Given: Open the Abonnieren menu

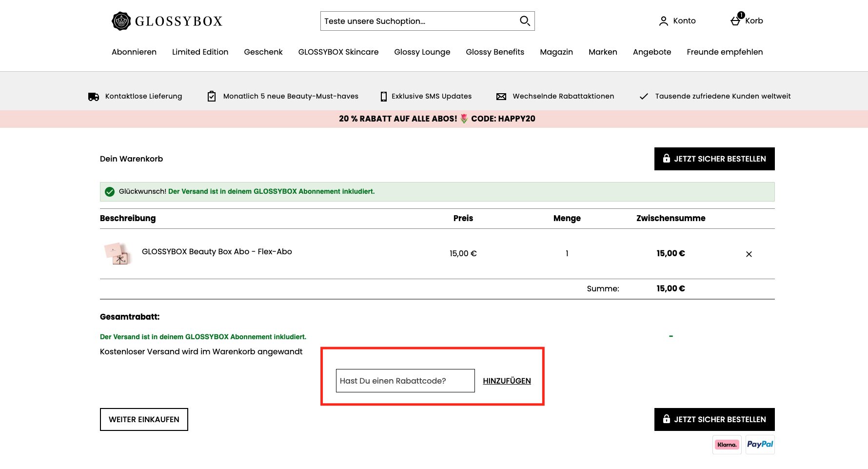Looking at the screenshot, I should coord(134,52).
